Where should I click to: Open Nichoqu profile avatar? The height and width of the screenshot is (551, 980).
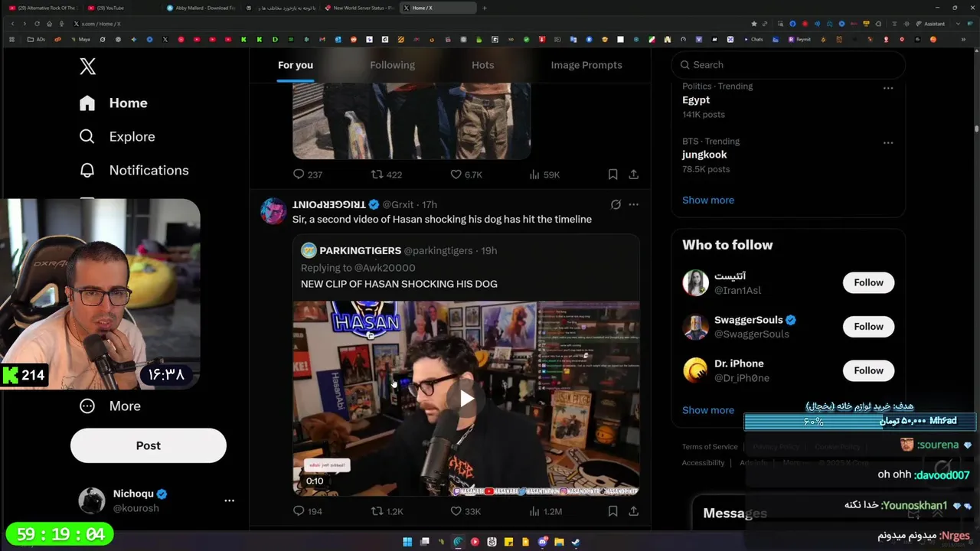point(92,500)
